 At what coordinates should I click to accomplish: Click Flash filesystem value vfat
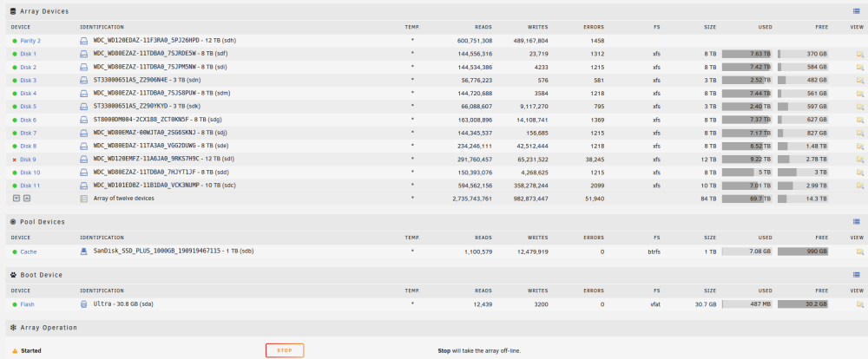[x=655, y=304]
